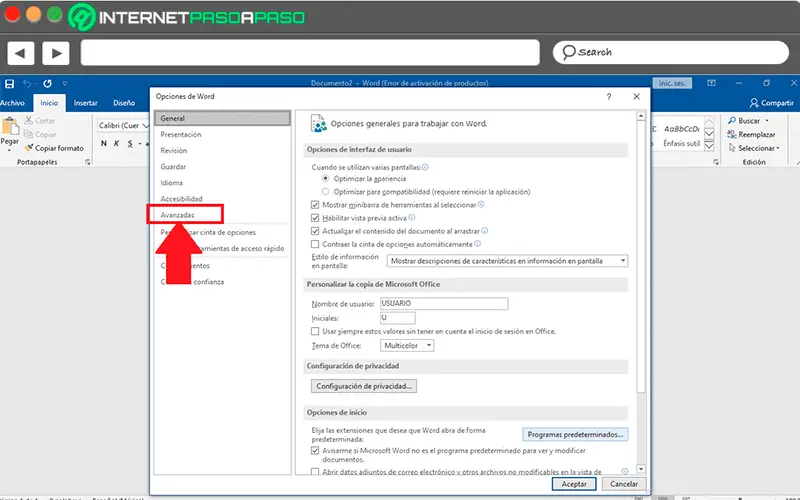Uncheck Avisarme si Microsoft Word no es predeterminado
Viewport: 800px width, 500px height.
coord(315,451)
